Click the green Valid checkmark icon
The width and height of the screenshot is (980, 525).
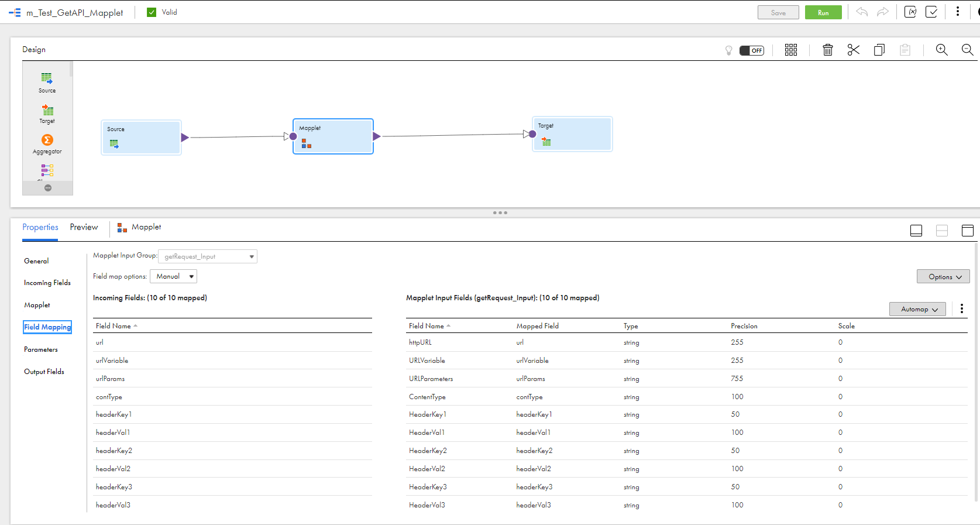click(x=152, y=12)
